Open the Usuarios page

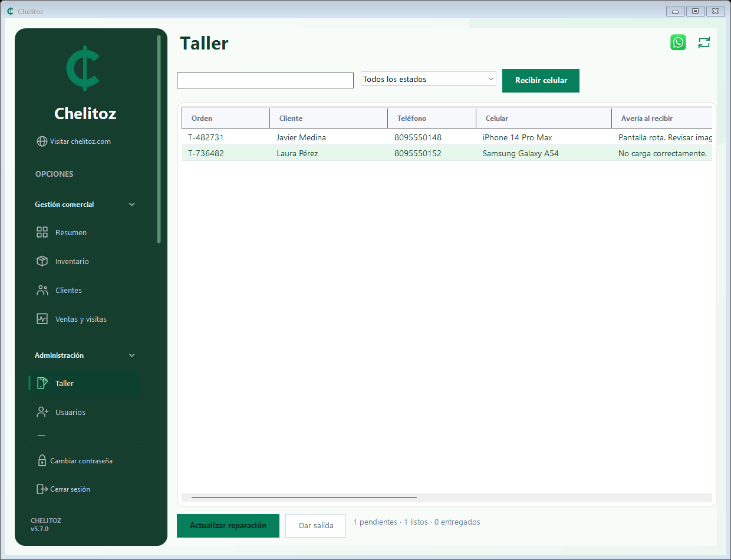coord(85,412)
